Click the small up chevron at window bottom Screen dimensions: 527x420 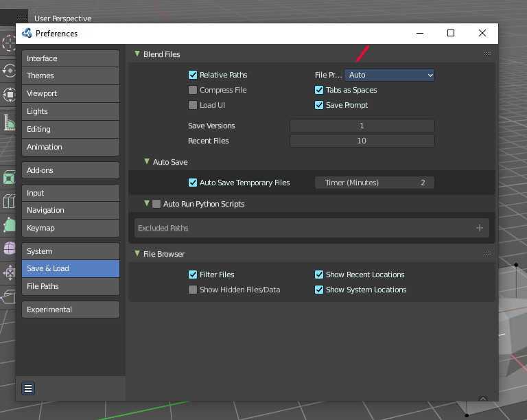coord(483,399)
